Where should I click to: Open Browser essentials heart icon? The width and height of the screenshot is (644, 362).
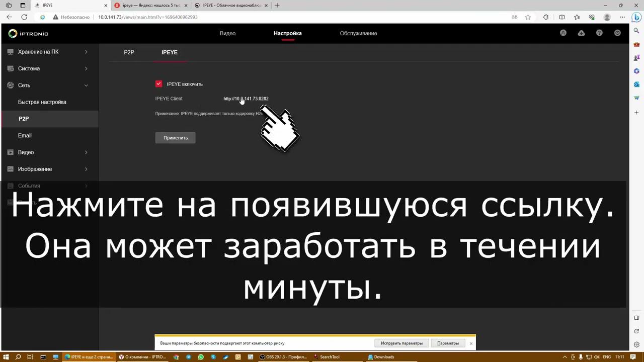pyautogui.click(x=592, y=17)
